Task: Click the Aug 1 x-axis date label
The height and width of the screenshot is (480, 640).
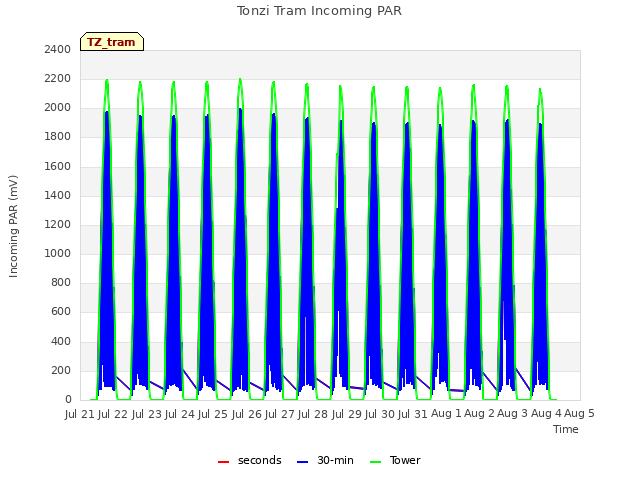Action: (x=446, y=414)
